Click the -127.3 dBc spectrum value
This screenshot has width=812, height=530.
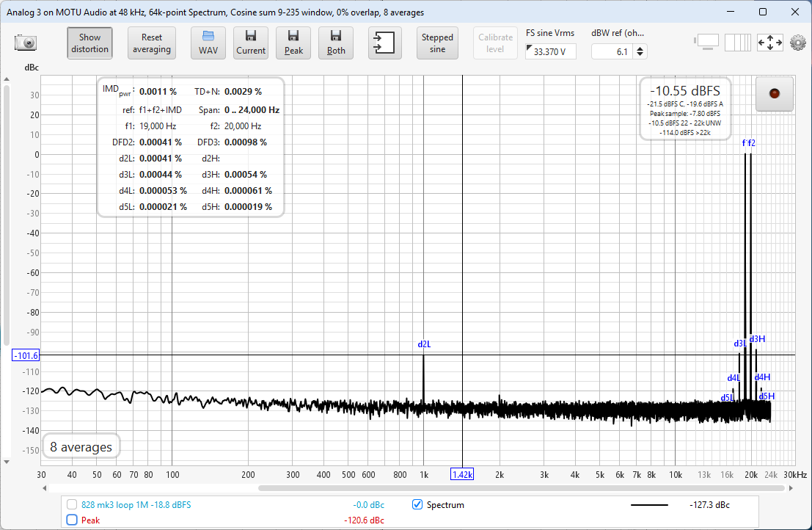tap(709, 505)
